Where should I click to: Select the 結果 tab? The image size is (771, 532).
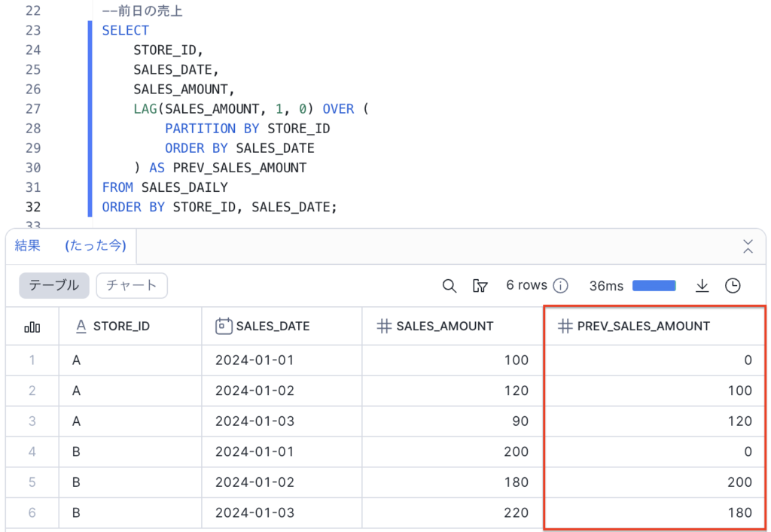tap(28, 246)
